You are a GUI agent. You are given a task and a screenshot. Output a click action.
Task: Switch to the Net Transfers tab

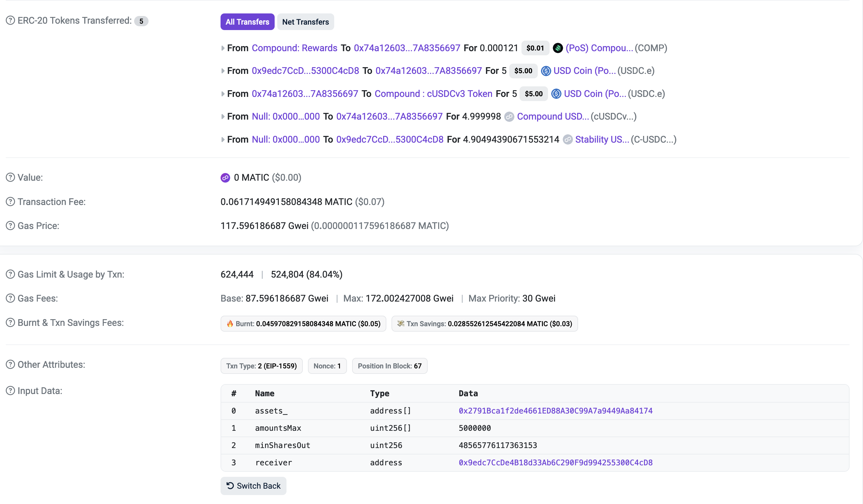point(305,22)
